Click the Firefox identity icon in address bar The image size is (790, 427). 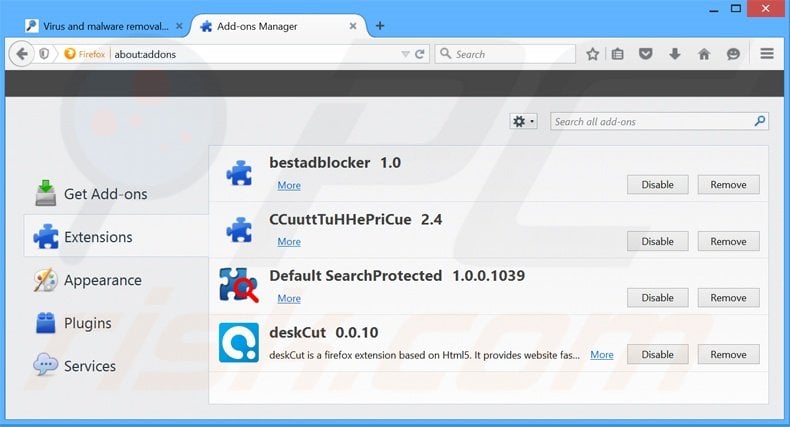[x=85, y=54]
